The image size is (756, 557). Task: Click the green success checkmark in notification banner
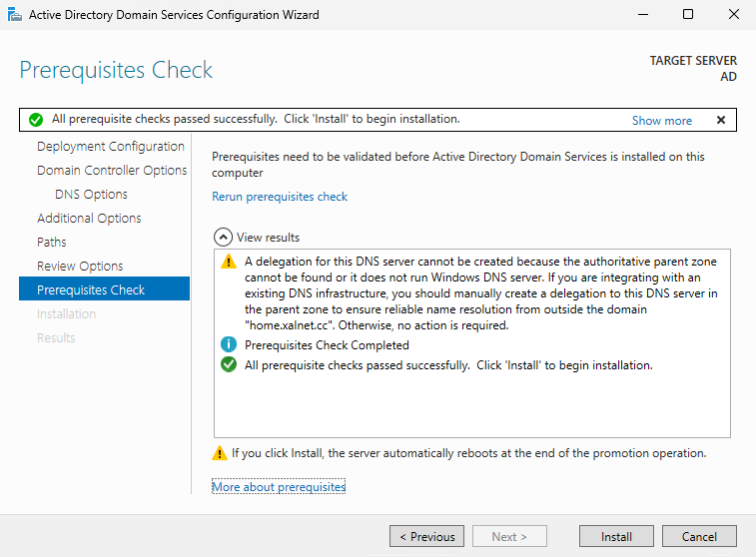pyautogui.click(x=36, y=120)
